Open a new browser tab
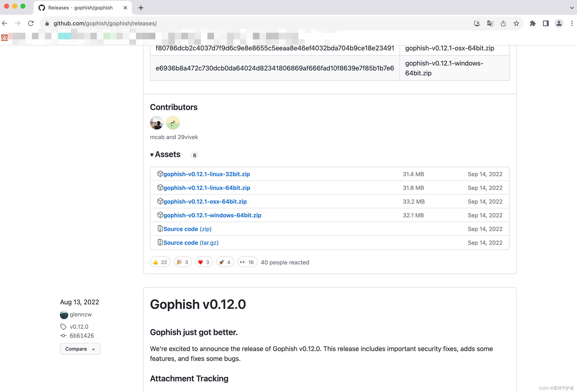This screenshot has width=577, height=392. (x=141, y=8)
